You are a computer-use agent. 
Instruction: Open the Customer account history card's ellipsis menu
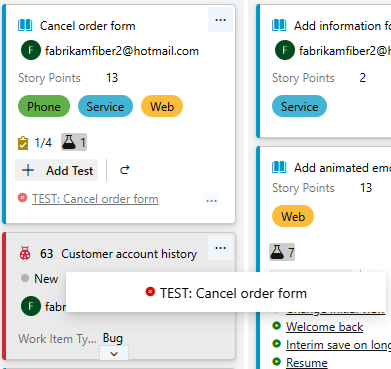pos(220,248)
